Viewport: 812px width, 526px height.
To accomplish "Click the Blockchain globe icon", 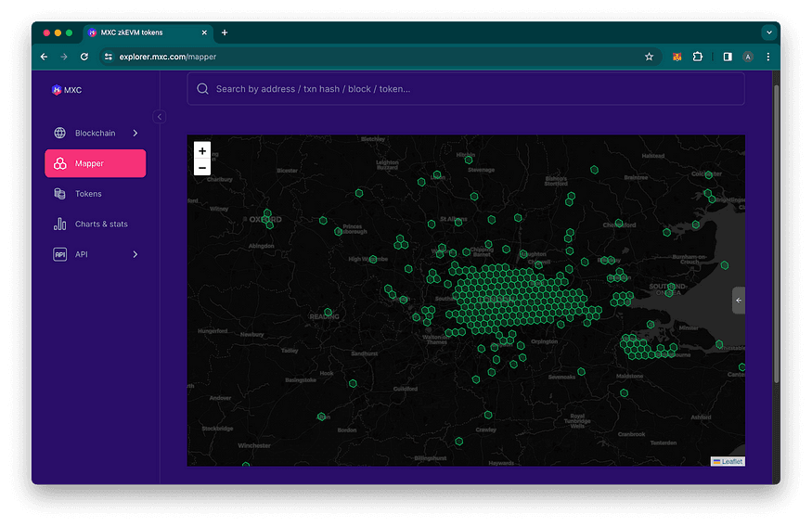I will (x=60, y=133).
